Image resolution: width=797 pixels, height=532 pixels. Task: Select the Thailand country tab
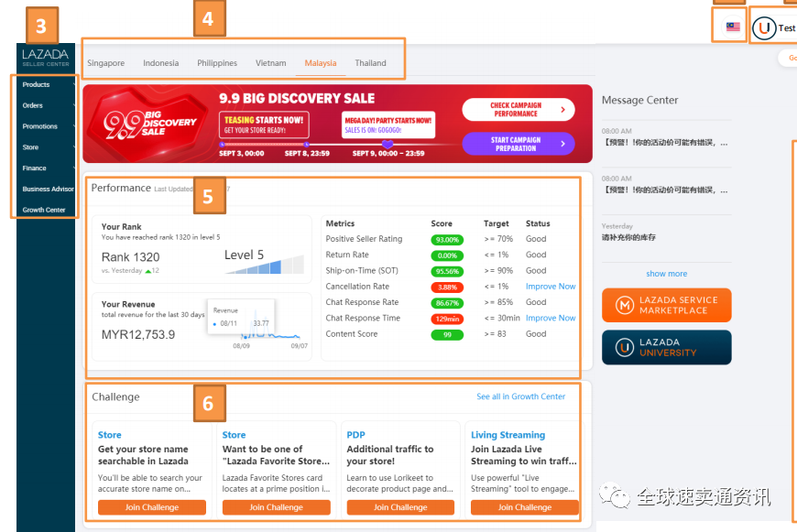370,63
